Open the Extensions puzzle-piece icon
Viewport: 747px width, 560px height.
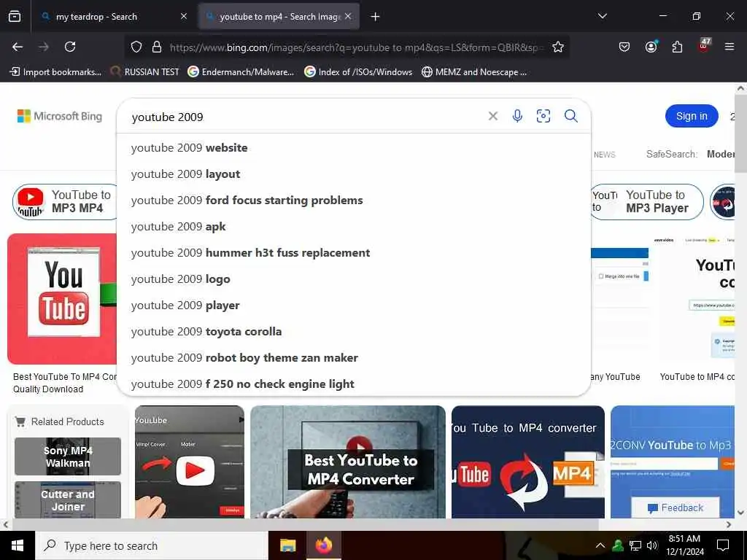(x=677, y=47)
